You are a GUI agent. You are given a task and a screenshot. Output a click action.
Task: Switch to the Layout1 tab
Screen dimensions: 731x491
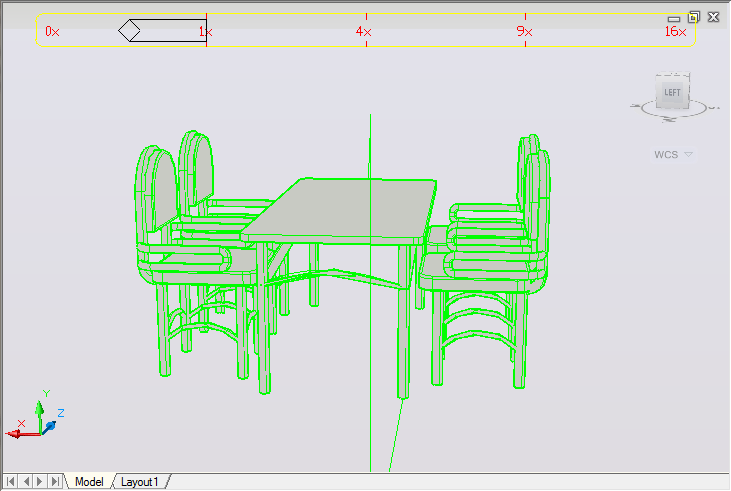140,482
